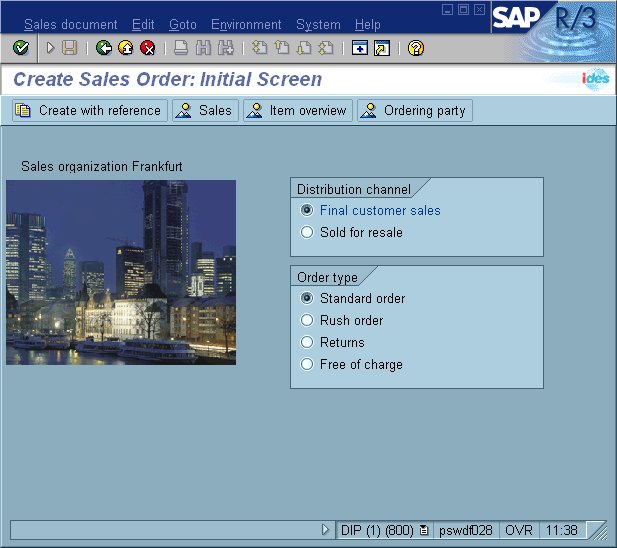
Task: Click the Create new session icon
Action: click(x=360, y=48)
